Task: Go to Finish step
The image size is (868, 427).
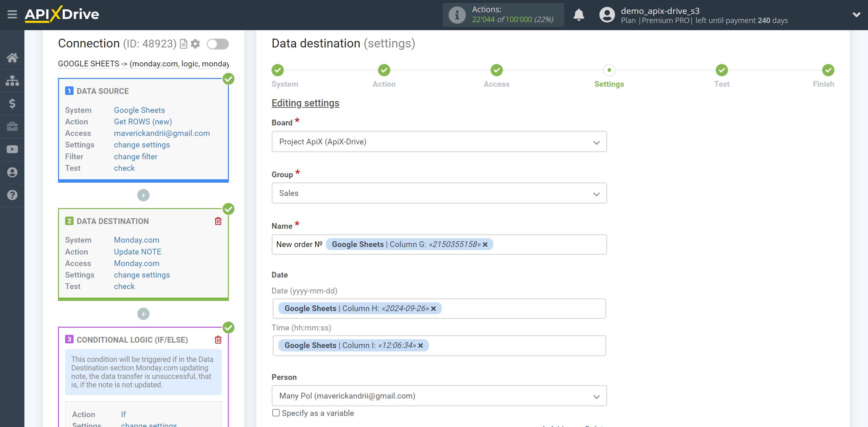Action: (828, 70)
